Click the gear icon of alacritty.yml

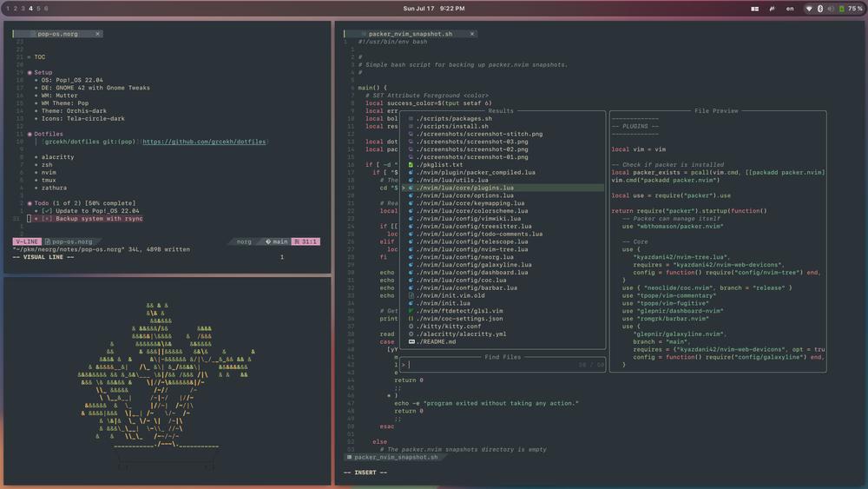tap(411, 334)
